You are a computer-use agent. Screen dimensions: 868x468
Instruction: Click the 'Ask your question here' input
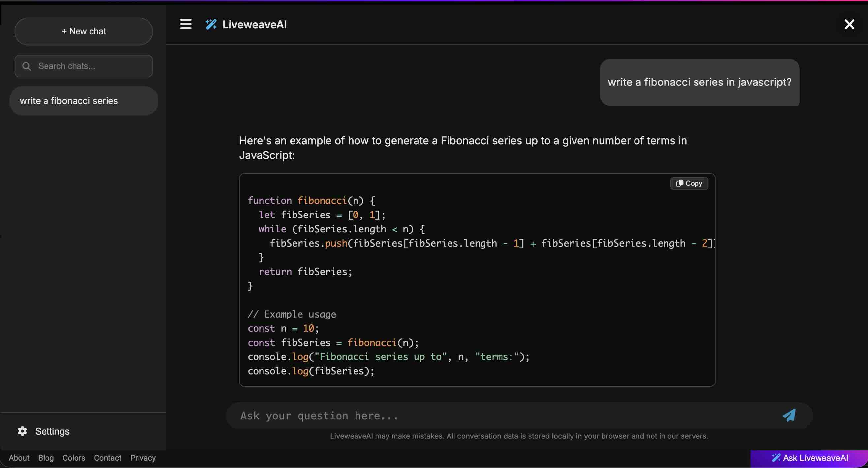click(506, 416)
